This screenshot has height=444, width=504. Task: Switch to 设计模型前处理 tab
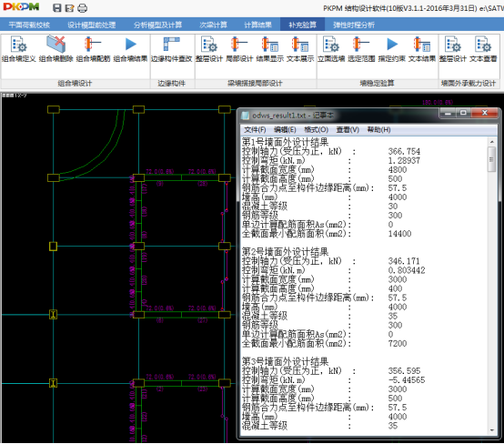click(92, 25)
